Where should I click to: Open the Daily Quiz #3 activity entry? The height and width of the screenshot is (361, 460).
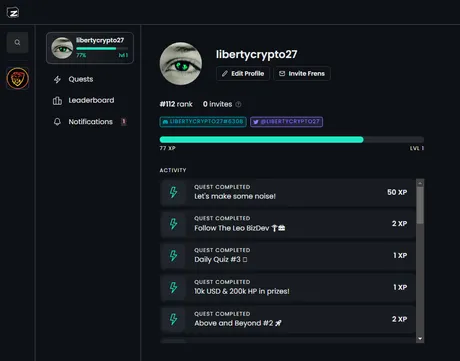288,255
